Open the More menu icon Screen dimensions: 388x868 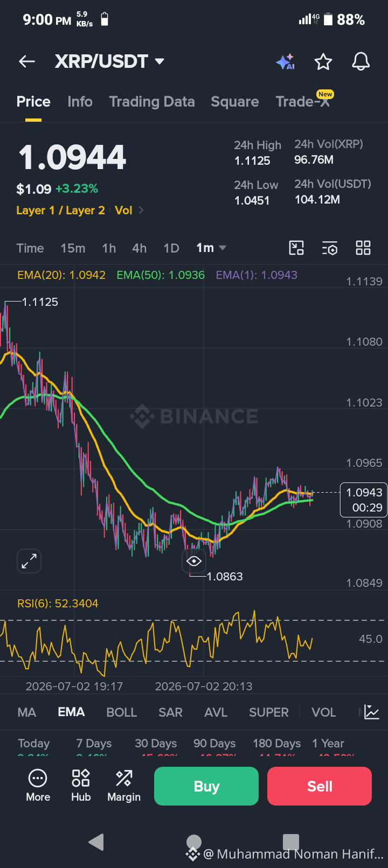pyautogui.click(x=38, y=786)
